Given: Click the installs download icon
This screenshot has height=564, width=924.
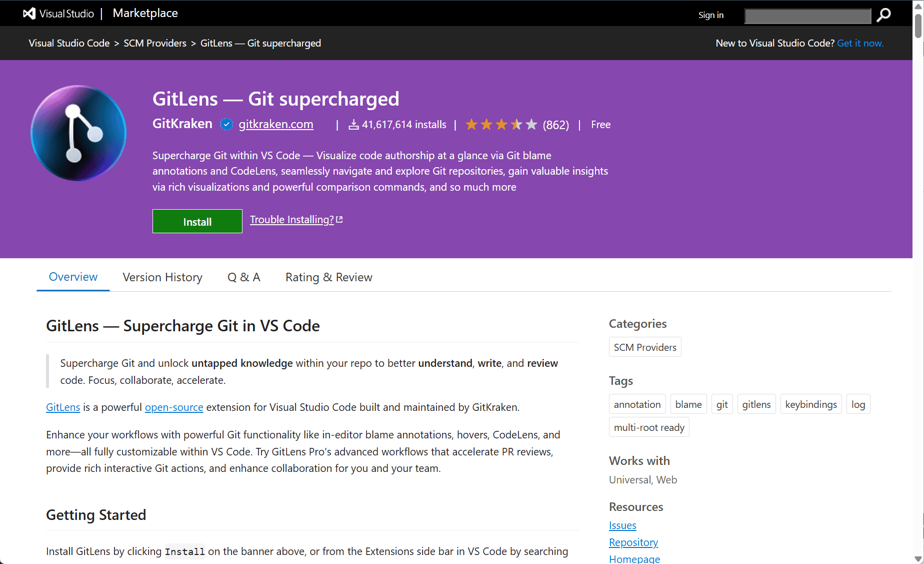Looking at the screenshot, I should (x=354, y=124).
